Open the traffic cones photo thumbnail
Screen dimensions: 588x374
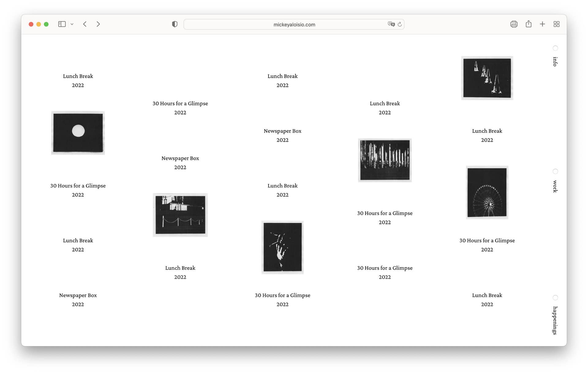coord(487,78)
